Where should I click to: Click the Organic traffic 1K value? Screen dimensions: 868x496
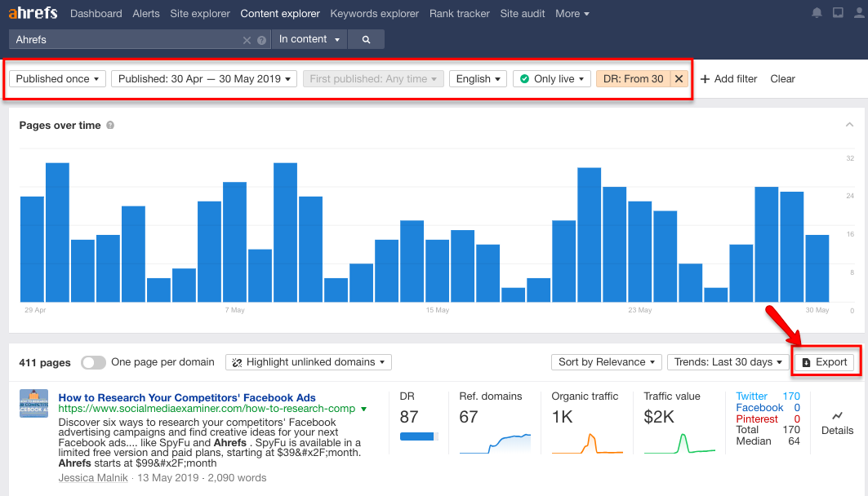pyautogui.click(x=563, y=417)
